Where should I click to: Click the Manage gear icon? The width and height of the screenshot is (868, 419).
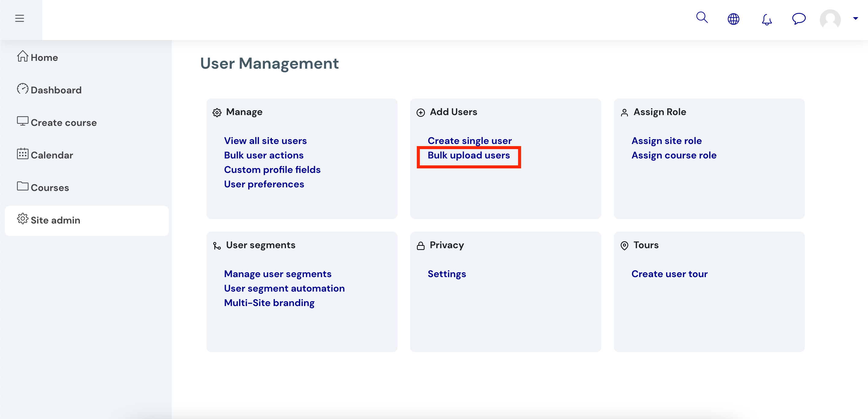[217, 112]
